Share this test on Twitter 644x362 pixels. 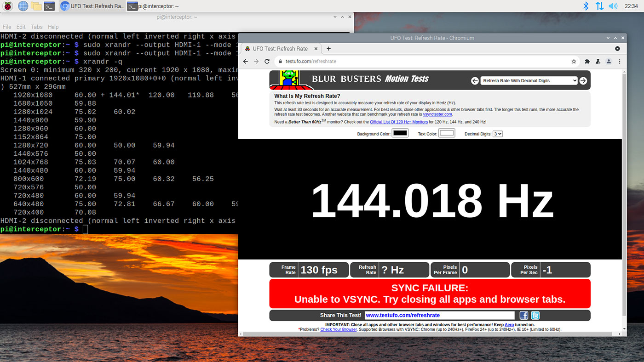click(x=535, y=315)
